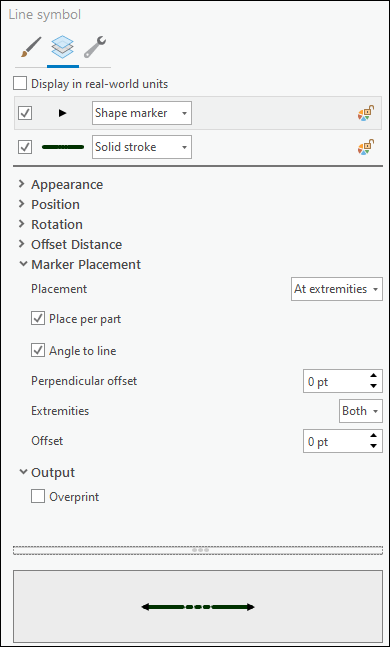The height and width of the screenshot is (647, 390).
Task: Increase the Perpendicular offset value
Action: click(373, 375)
